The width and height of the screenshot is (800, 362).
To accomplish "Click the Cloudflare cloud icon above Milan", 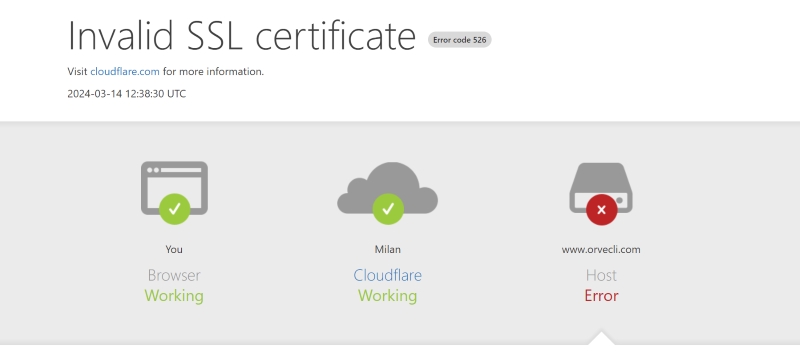I will 388,192.
